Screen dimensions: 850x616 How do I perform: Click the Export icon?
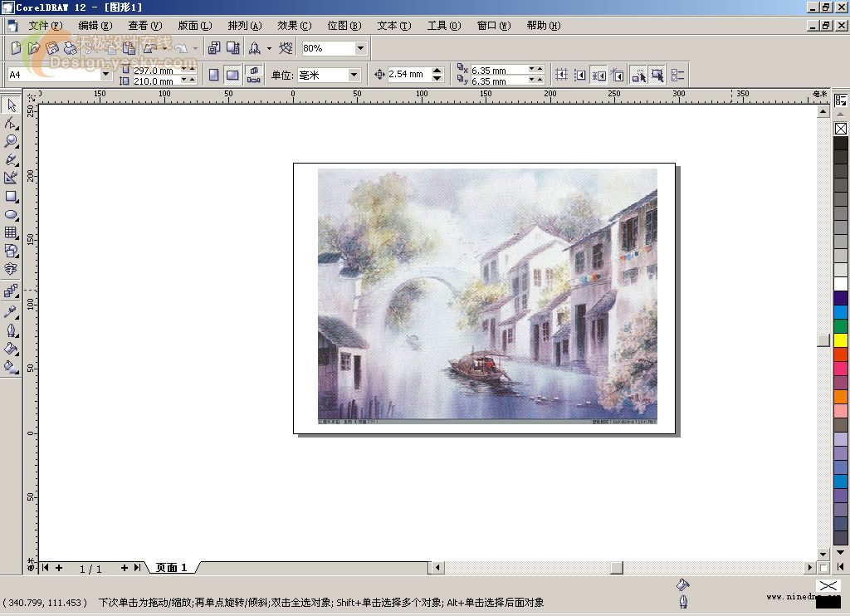[x=233, y=48]
